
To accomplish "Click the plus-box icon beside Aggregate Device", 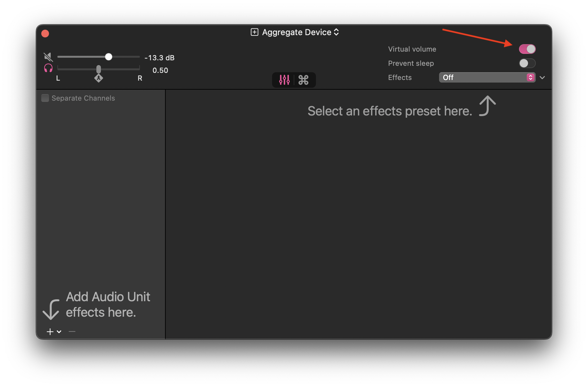I will tap(254, 32).
